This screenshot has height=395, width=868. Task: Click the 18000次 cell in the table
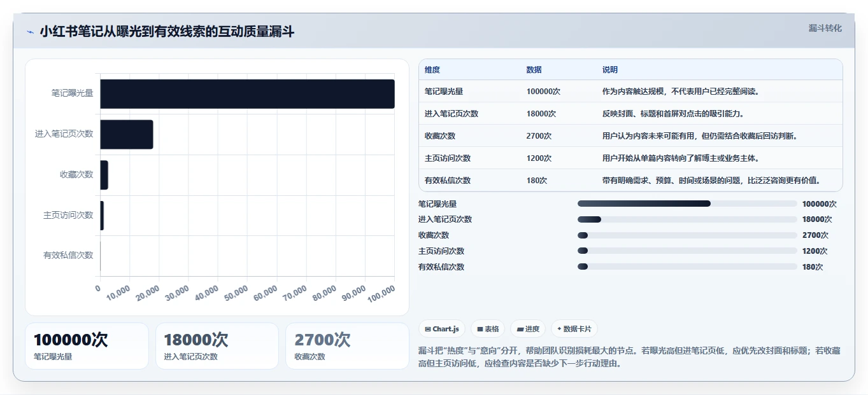(541, 114)
